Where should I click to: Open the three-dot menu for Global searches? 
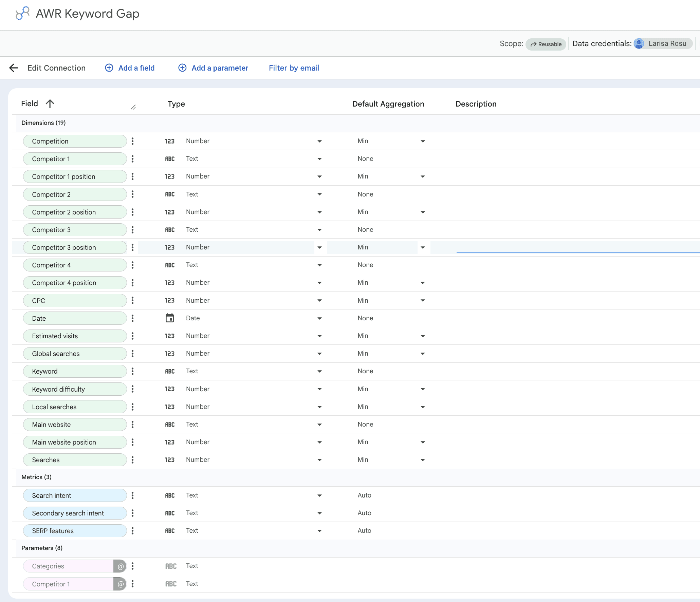[x=132, y=354]
